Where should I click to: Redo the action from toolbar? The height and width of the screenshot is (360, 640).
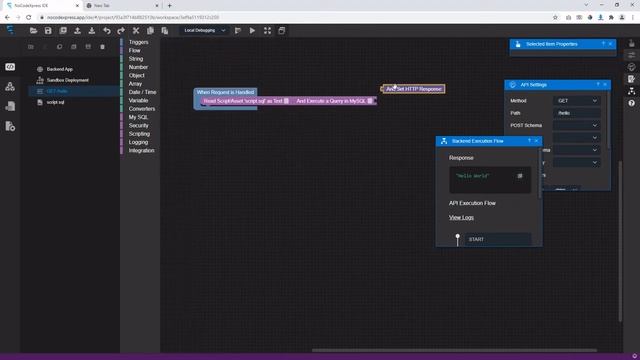[121, 31]
